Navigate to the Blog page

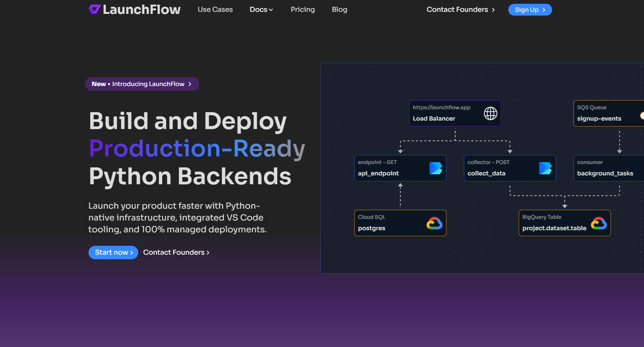(339, 9)
